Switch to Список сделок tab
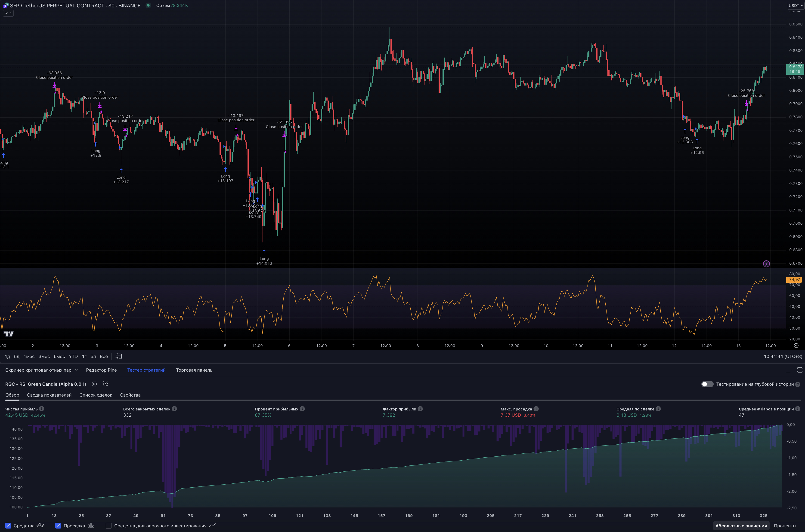This screenshot has height=532, width=805. (95, 395)
